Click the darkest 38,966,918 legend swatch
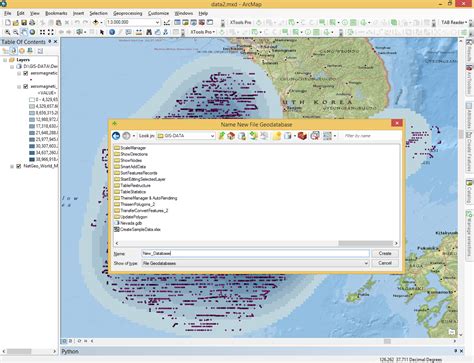This screenshot has height=363, width=474. [32, 159]
